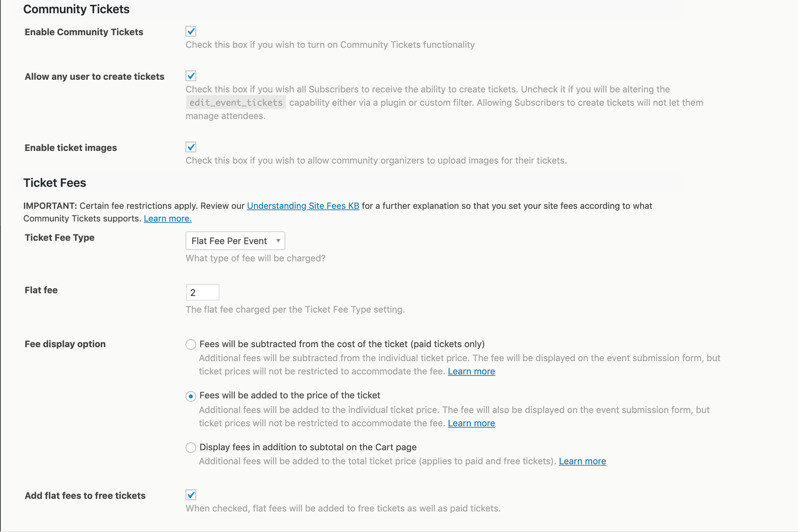The height and width of the screenshot is (532, 798).
Task: Follow Learn more link under added fees option
Action: (x=471, y=423)
